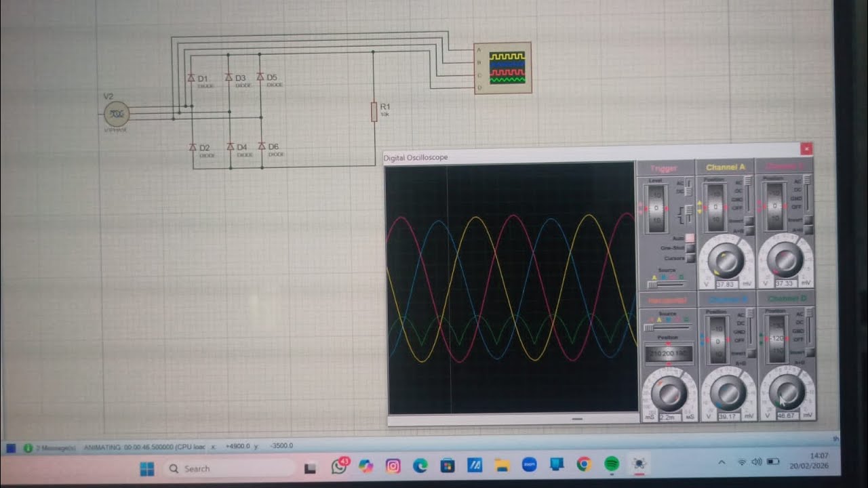Open Spotify from the taskbar

click(x=611, y=464)
